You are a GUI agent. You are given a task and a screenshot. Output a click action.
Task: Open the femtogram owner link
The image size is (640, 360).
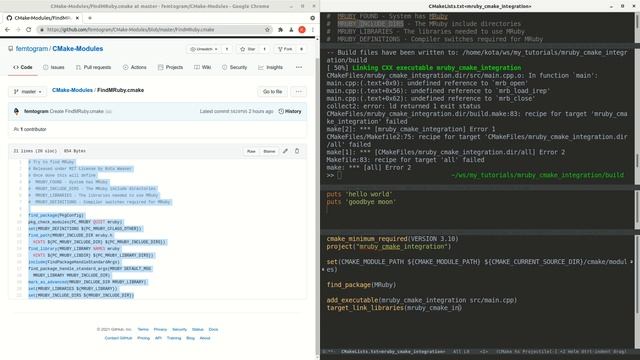tap(32, 49)
